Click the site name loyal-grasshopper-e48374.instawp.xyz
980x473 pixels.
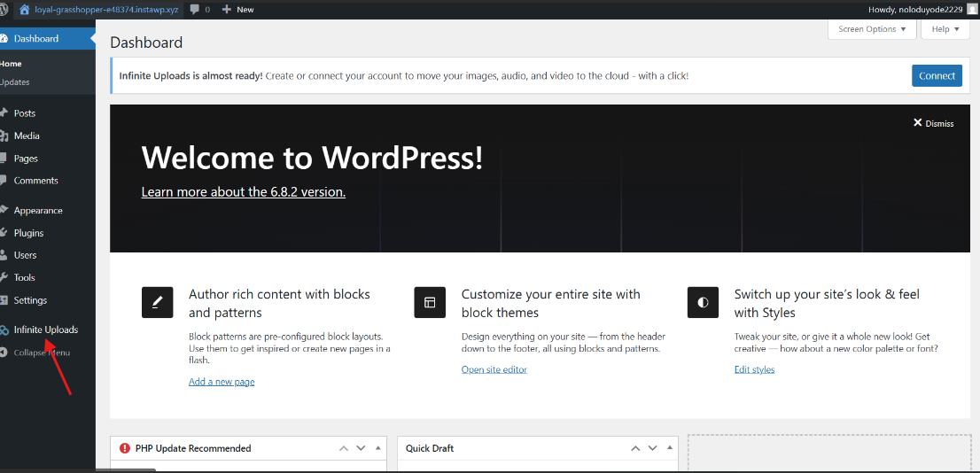107,10
